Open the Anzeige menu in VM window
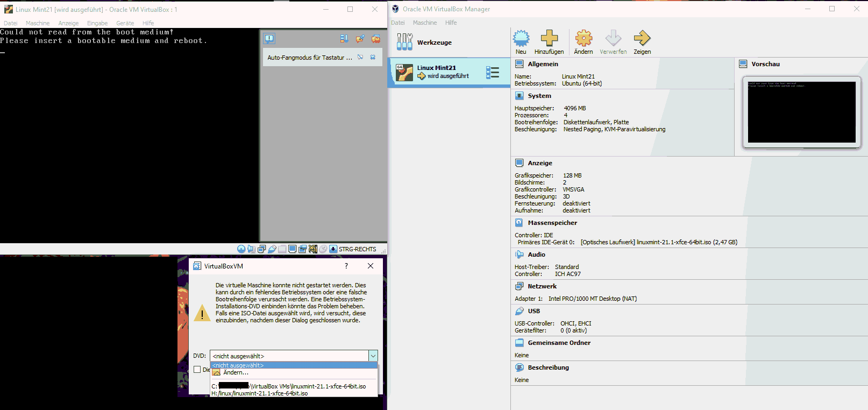 click(68, 23)
